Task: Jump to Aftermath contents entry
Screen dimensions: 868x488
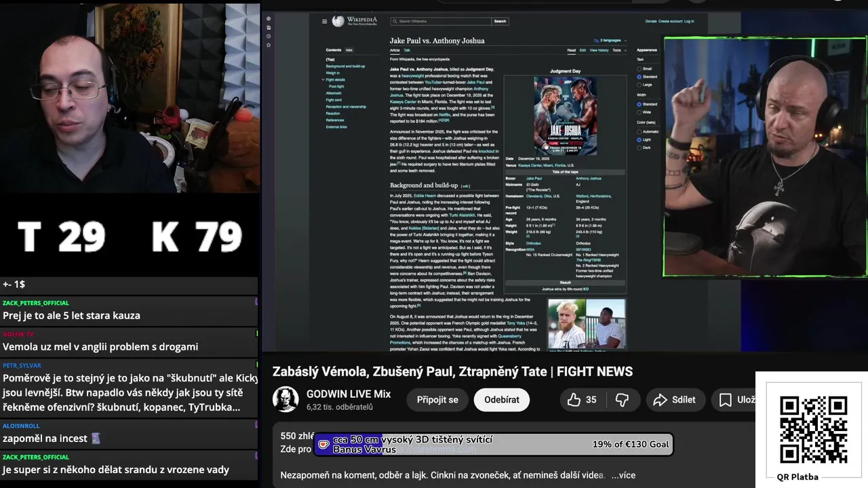Action: (334, 94)
